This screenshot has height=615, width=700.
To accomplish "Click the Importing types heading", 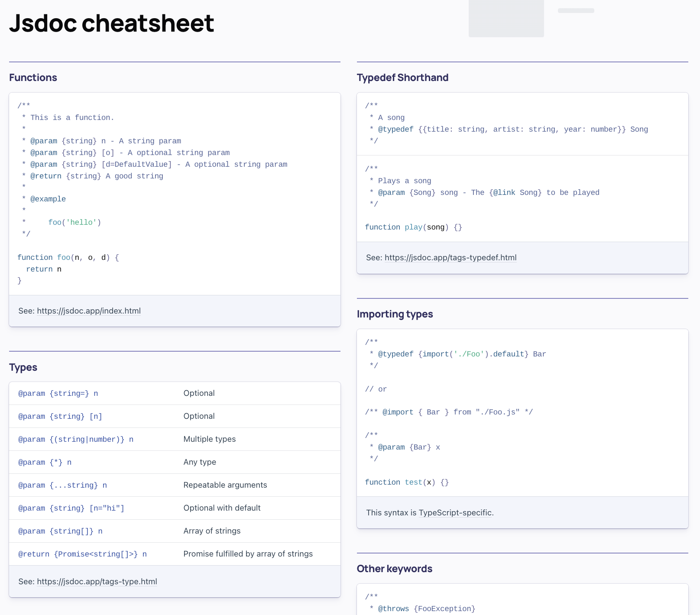I will pos(395,314).
